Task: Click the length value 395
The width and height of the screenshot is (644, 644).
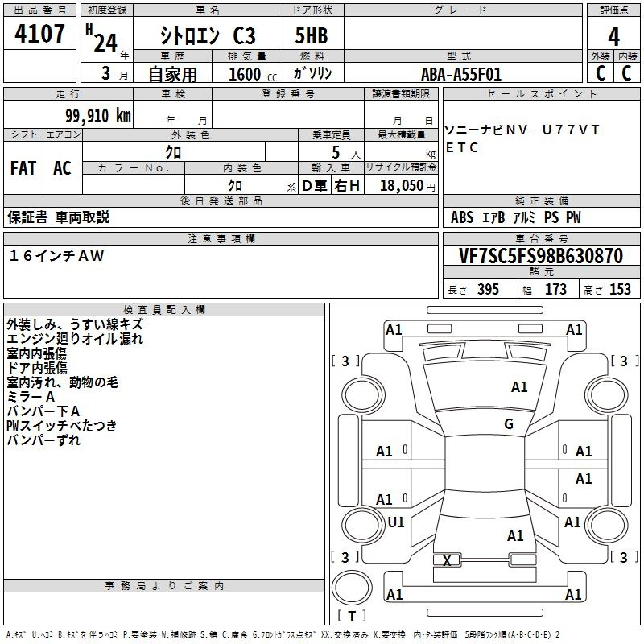Action: (x=488, y=289)
